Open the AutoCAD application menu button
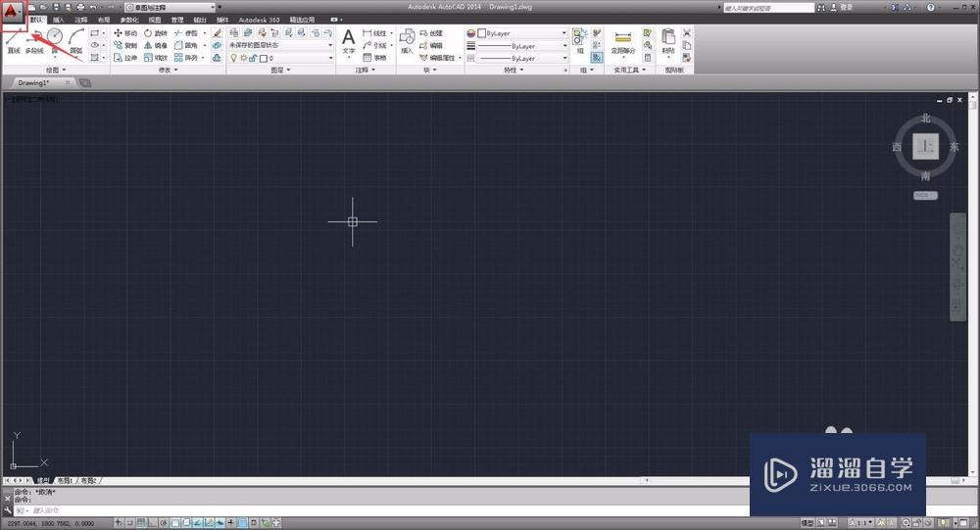The width and height of the screenshot is (980, 530). [13, 11]
